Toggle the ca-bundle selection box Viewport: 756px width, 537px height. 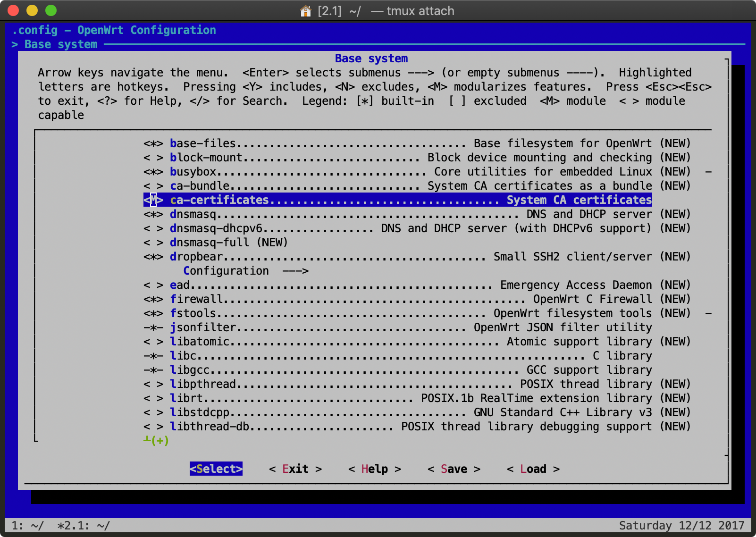coord(153,186)
